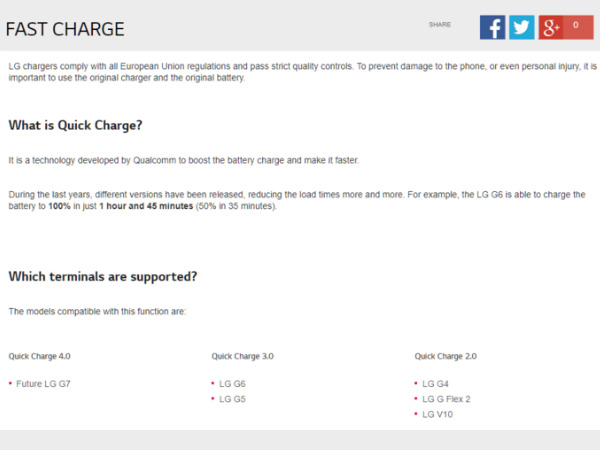The image size is (600, 450).
Task: Open the LG G4 list entry
Action: point(435,383)
